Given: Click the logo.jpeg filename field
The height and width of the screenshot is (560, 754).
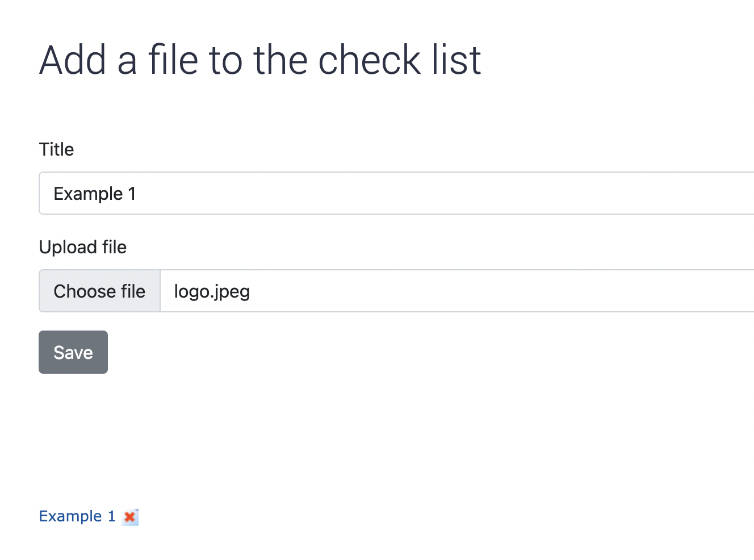Looking at the screenshot, I should (457, 291).
